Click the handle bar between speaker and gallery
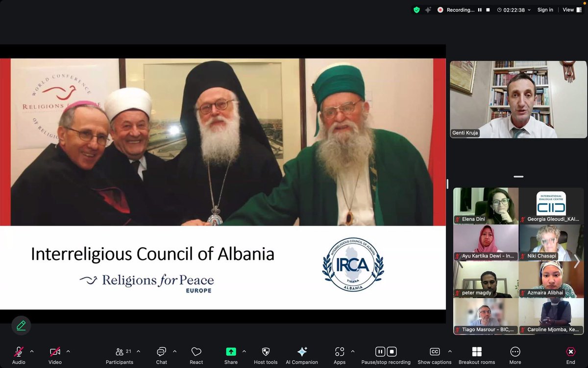 [x=518, y=177]
